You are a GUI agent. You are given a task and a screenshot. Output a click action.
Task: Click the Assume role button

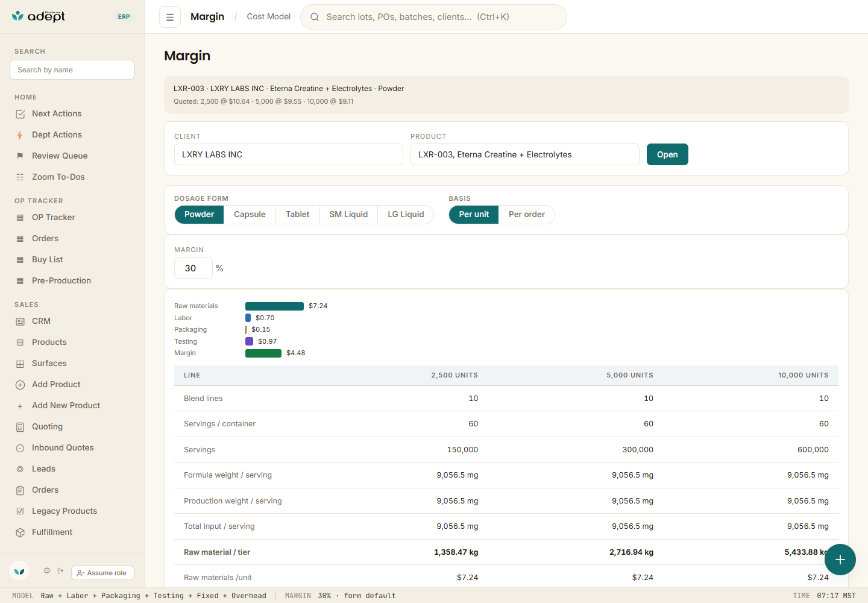coord(102,573)
